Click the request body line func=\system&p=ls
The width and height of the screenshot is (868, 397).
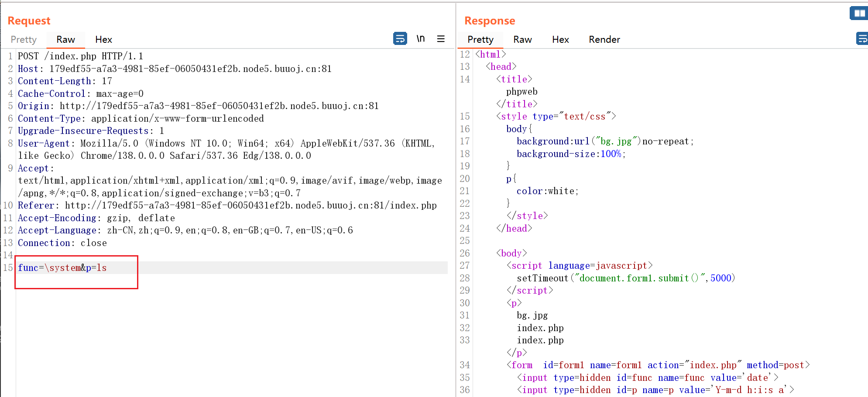pyautogui.click(x=62, y=268)
